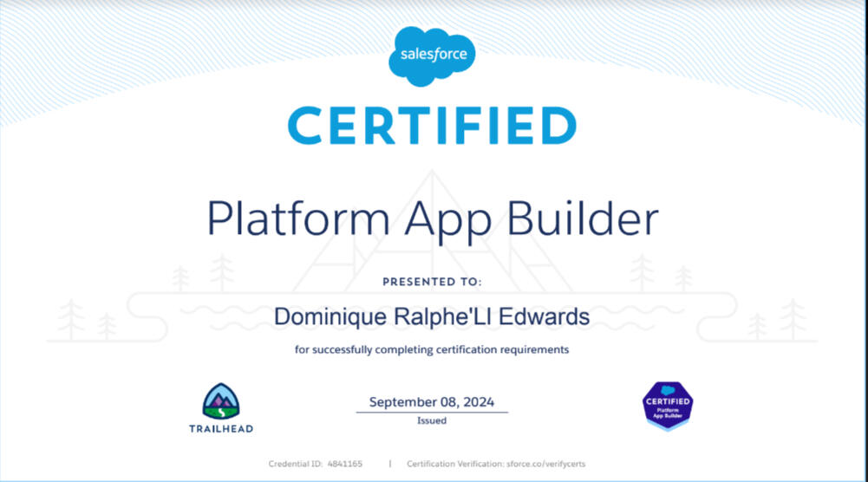Viewport: 868px width, 482px height.
Task: Click the issue date September 08, 2024
Action: click(x=431, y=402)
